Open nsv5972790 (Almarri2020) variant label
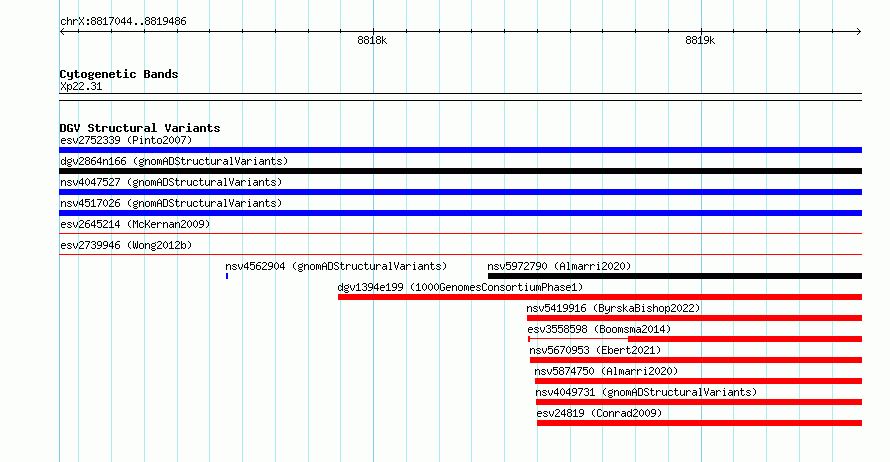890x462 pixels. [559, 266]
